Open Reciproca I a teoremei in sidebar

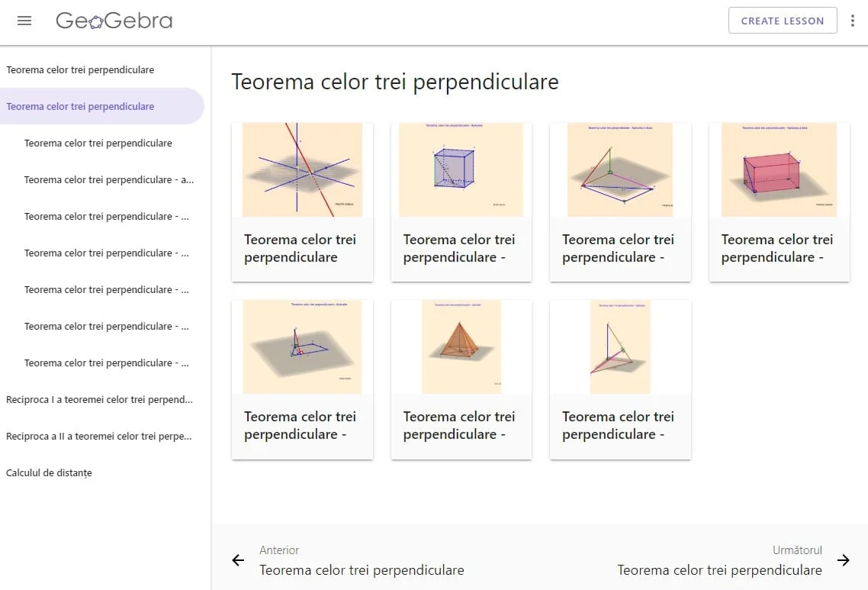pos(99,399)
